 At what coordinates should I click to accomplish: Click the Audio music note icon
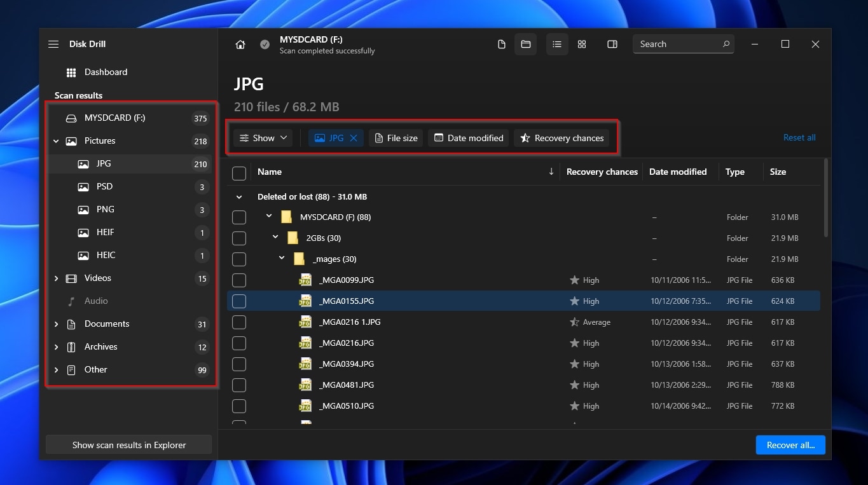click(72, 301)
